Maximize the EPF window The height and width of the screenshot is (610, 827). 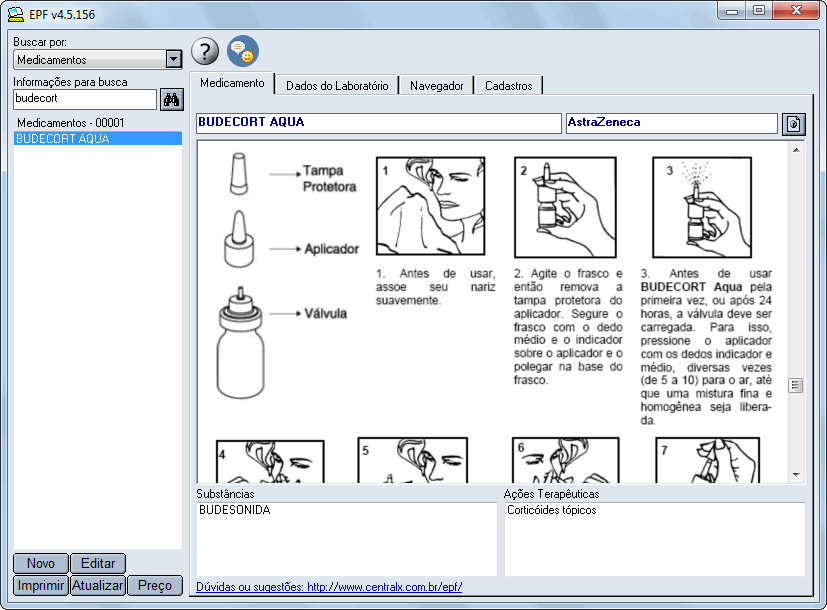(759, 11)
